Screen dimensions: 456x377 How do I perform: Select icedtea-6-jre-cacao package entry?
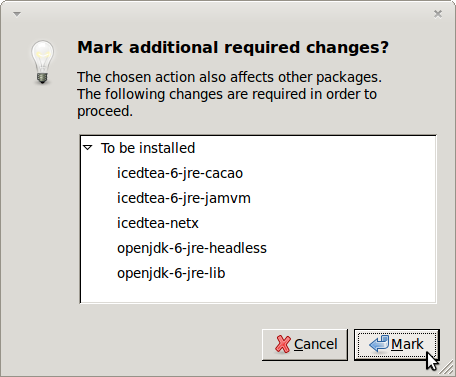[180, 173]
